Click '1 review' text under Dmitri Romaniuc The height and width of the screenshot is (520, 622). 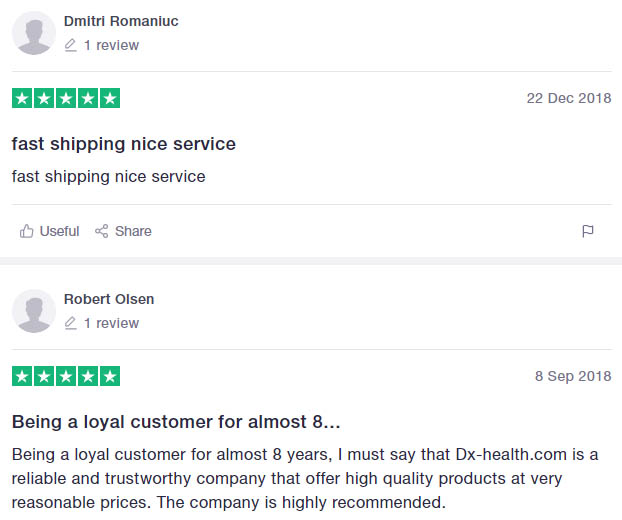(111, 45)
